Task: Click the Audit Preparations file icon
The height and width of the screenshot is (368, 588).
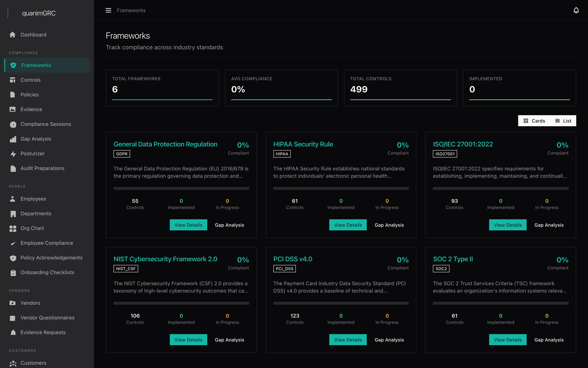Action: 13,168
